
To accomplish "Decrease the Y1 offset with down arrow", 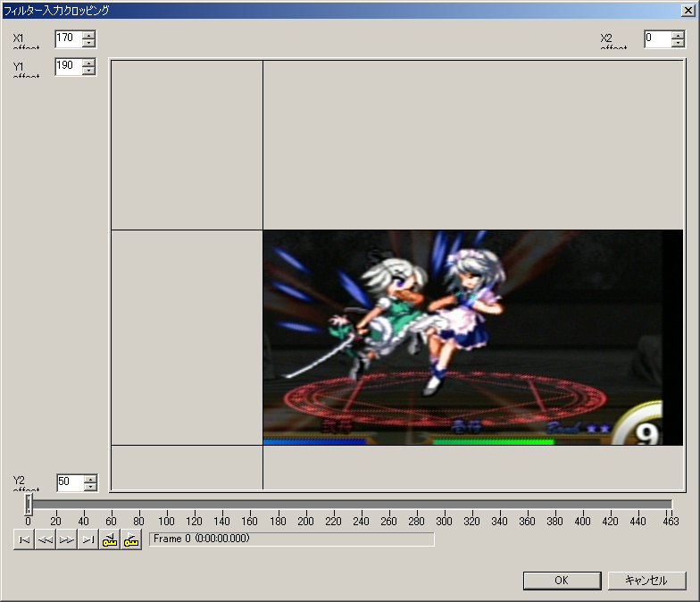I will point(88,71).
